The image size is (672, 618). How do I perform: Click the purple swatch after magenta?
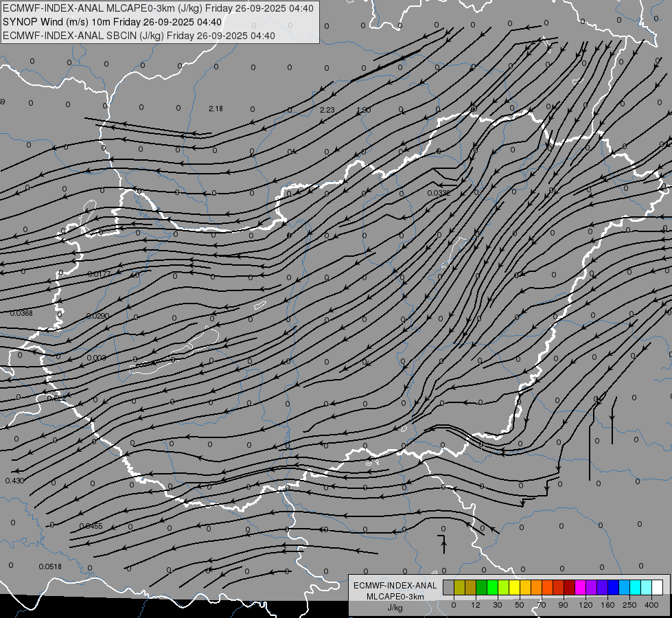[592, 587]
